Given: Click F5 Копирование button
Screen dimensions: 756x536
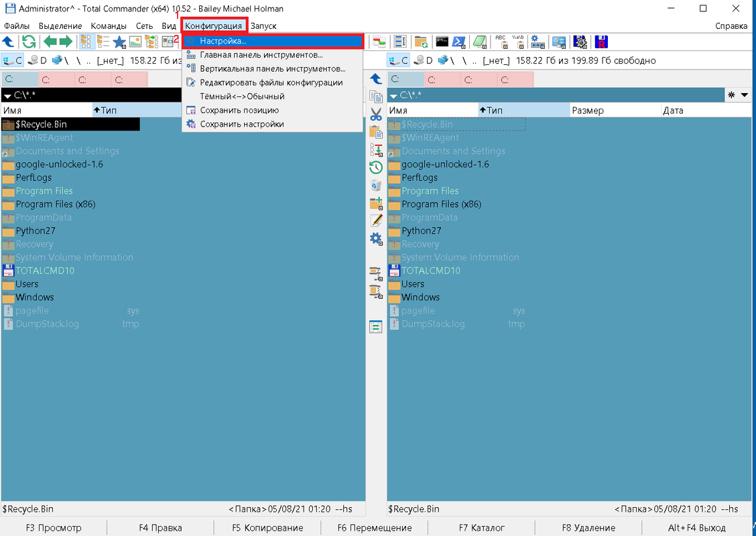Looking at the screenshot, I should coord(267,528).
